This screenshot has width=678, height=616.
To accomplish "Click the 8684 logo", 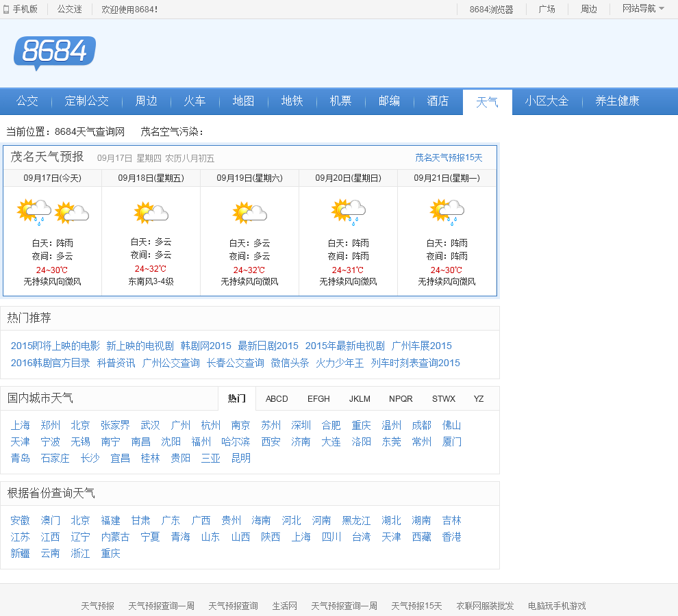I will 54,53.
